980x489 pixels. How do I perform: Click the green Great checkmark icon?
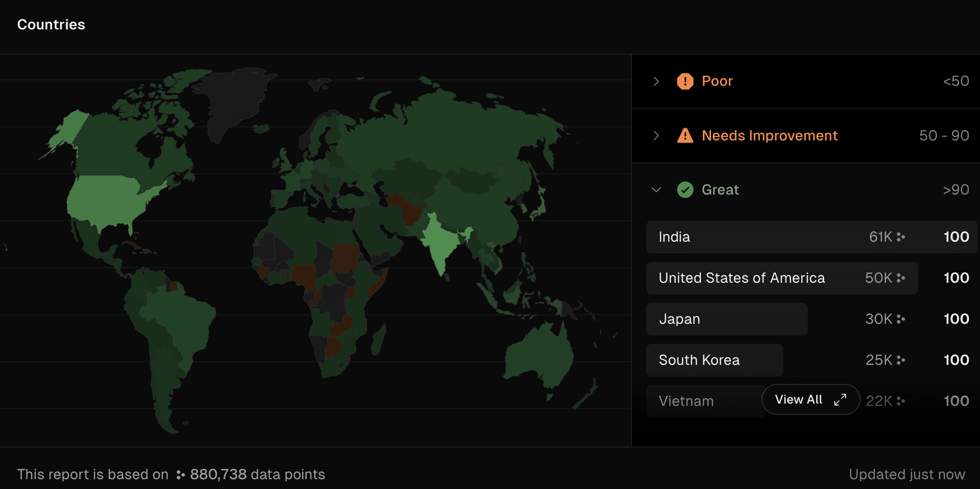685,190
